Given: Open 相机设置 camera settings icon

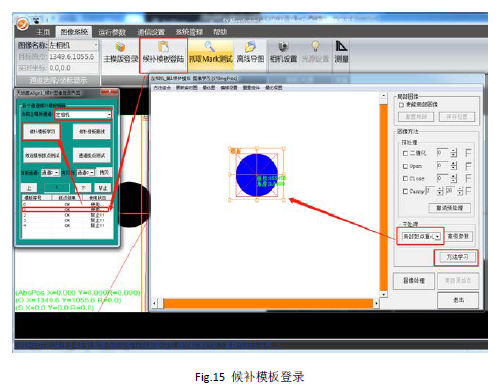Looking at the screenshot, I should point(283,46).
